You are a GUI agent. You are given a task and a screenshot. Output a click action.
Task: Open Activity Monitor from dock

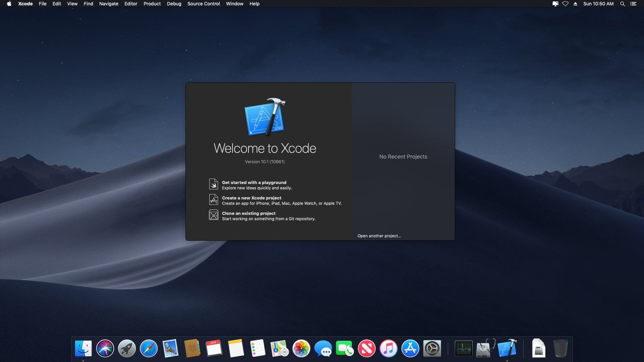(463, 349)
